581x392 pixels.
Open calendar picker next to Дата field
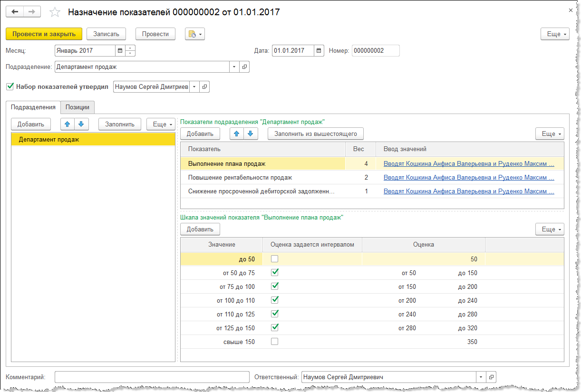click(x=319, y=51)
